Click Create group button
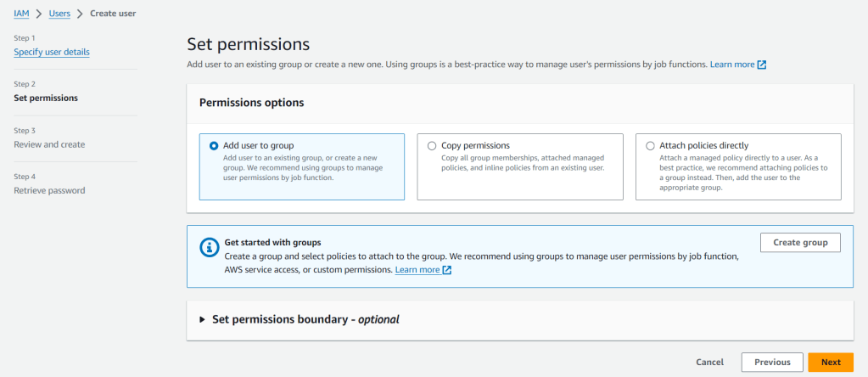 tap(800, 243)
